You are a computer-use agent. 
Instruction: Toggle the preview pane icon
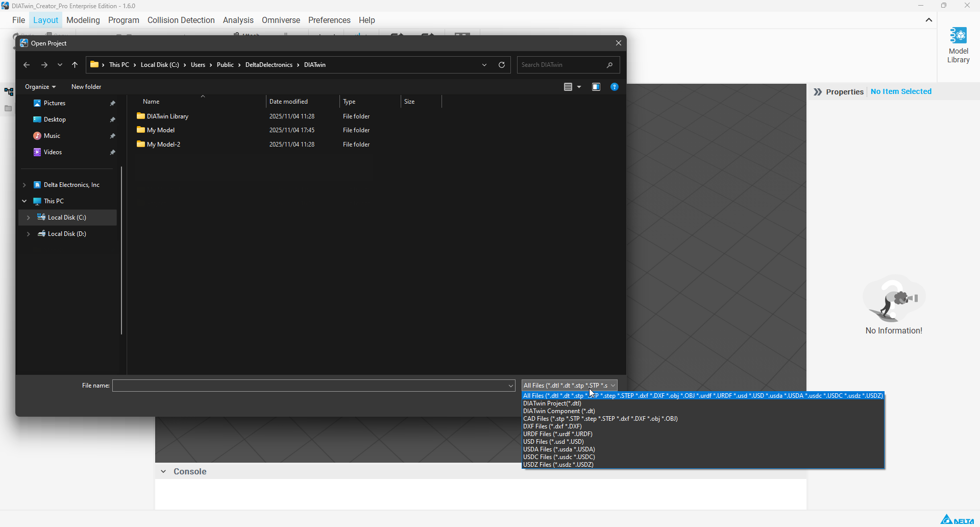pyautogui.click(x=596, y=87)
